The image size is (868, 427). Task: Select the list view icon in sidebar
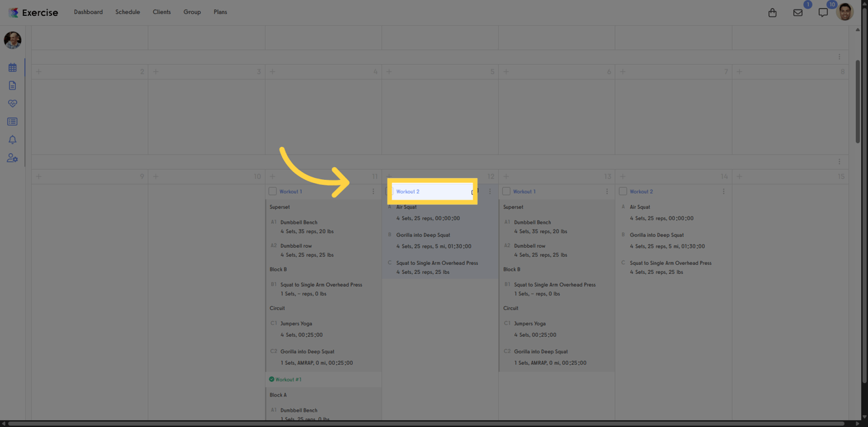[13, 121]
